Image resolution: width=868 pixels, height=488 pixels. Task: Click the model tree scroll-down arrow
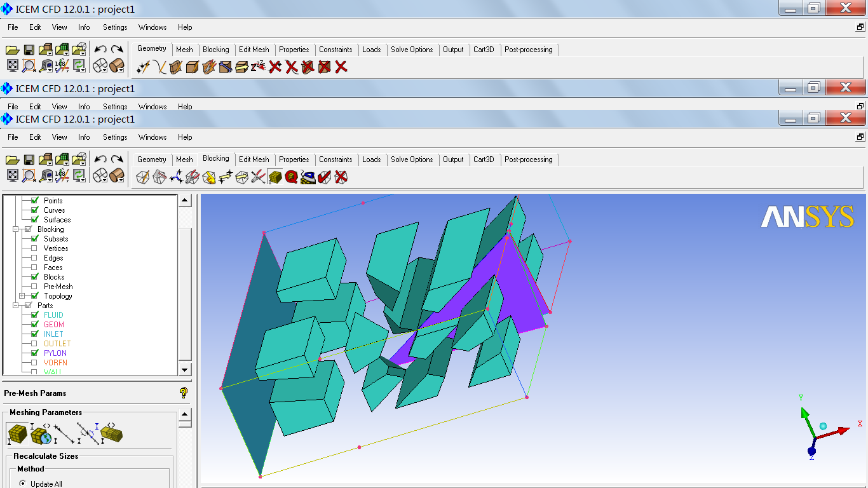(184, 370)
